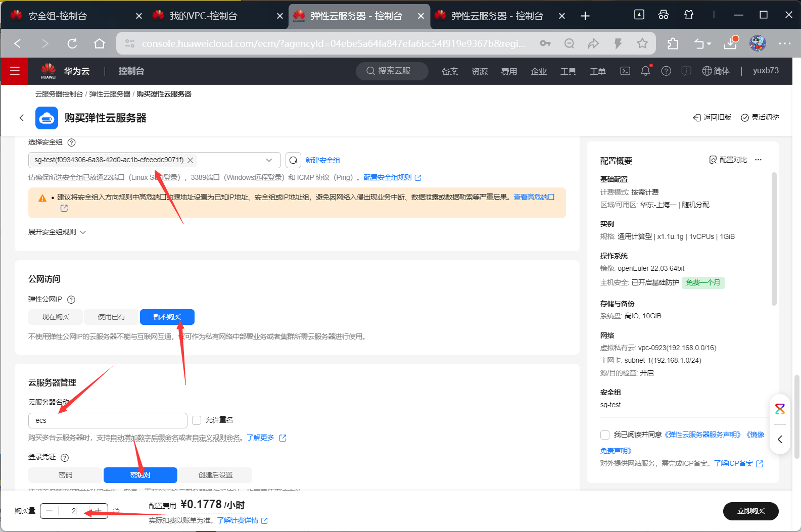Open the feedback chat icon in header
Viewport: 801px width, 532px height.
coord(686,71)
